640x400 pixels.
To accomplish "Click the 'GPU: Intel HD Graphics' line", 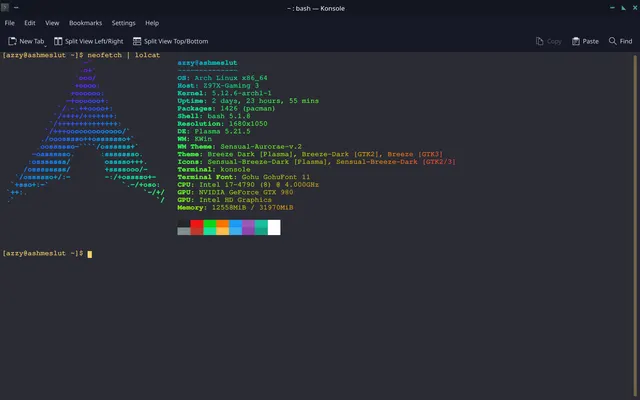I will pyautogui.click(x=224, y=200).
